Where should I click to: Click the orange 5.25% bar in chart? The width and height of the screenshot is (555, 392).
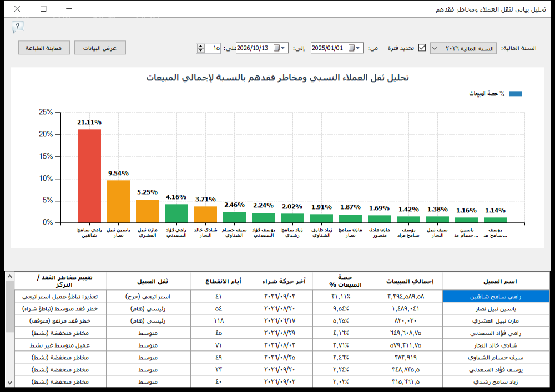[147, 211]
